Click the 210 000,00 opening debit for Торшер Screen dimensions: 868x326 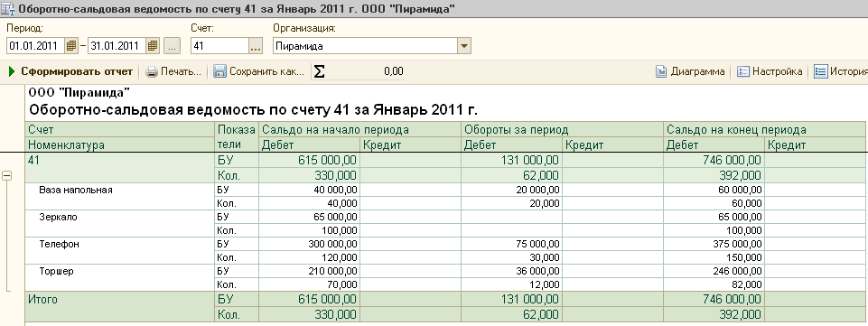(310, 272)
